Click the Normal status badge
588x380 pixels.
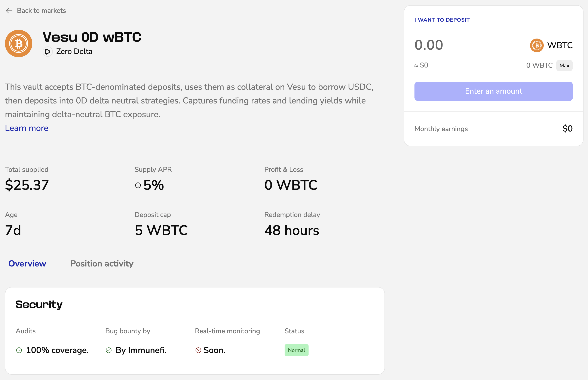(x=296, y=350)
